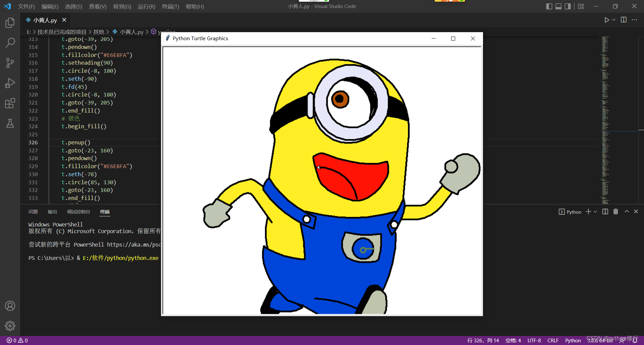
Task: Open the Extensions view
Action: [x=10, y=103]
